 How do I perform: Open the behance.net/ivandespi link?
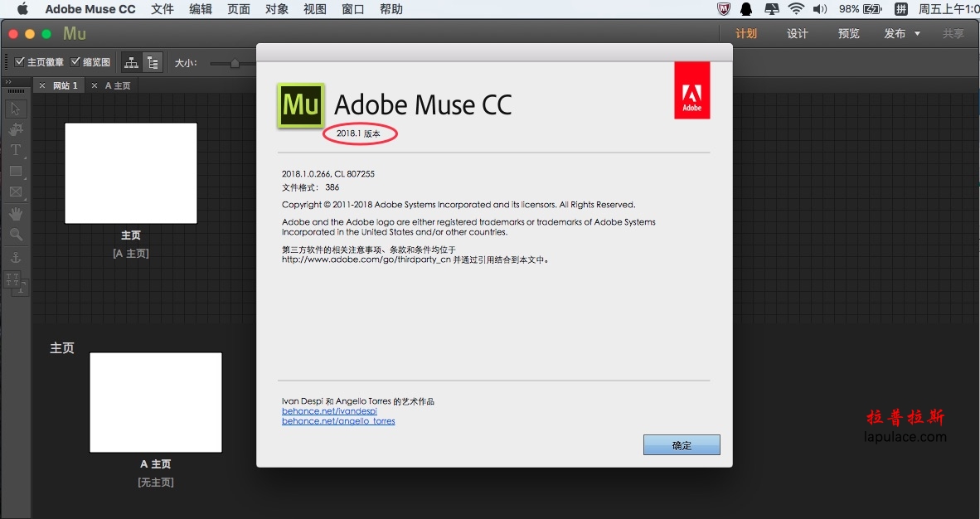point(329,411)
